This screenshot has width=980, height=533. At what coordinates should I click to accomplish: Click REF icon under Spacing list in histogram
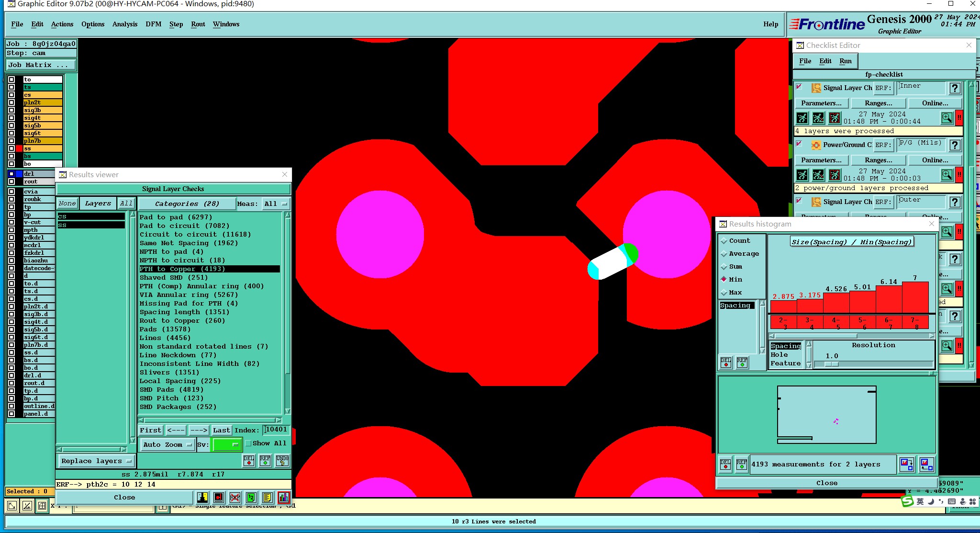tap(742, 363)
